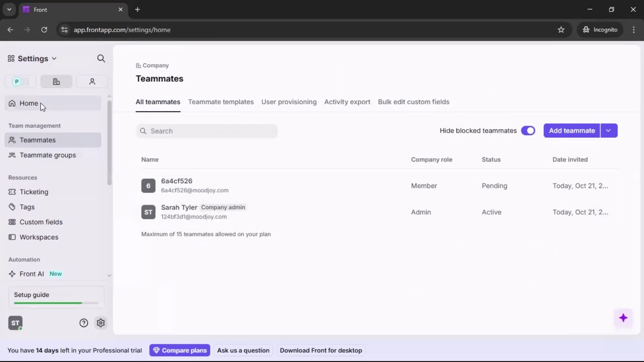Image resolution: width=644 pixels, height=362 pixels.
Task: Click the Compare plans button
Action: (x=180, y=350)
